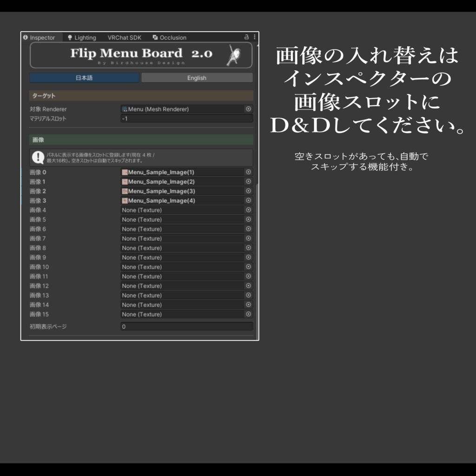This screenshot has height=476, width=476.
Task: Open the Inspector three-dot options menu
Action: (x=254, y=37)
